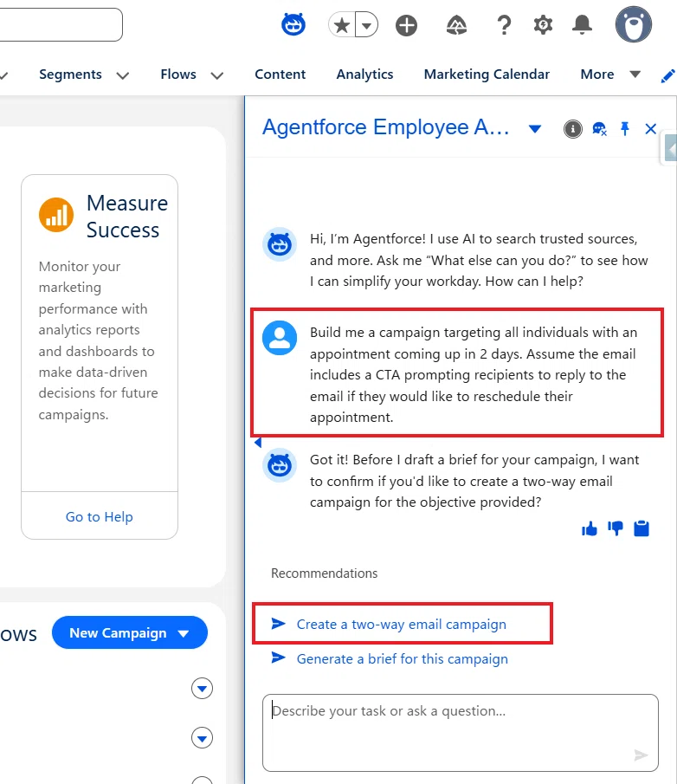Viewport: 677px width, 784px height.
Task: Open the Flows tab
Action: coord(178,74)
